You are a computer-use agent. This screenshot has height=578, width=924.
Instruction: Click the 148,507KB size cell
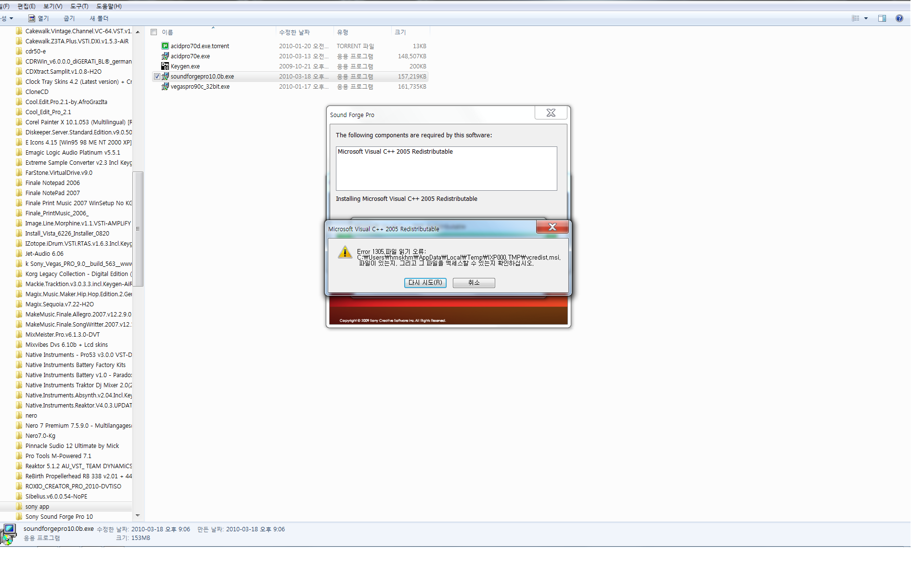pos(412,56)
